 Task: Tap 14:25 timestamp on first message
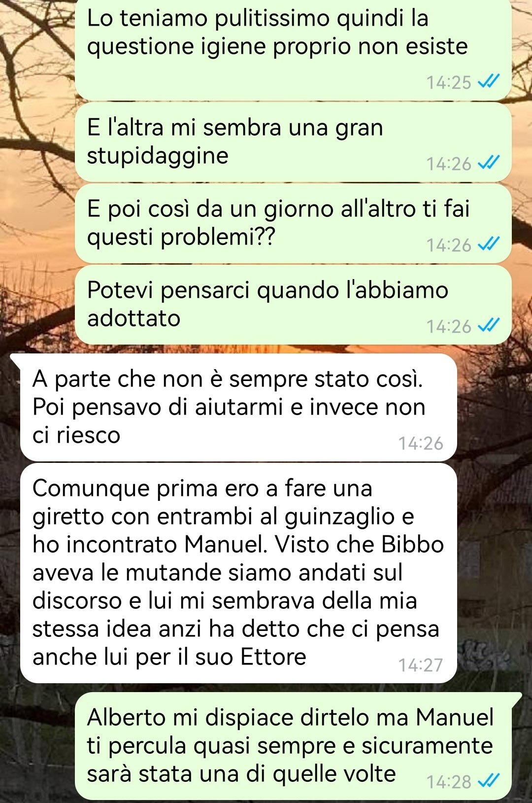point(449,82)
